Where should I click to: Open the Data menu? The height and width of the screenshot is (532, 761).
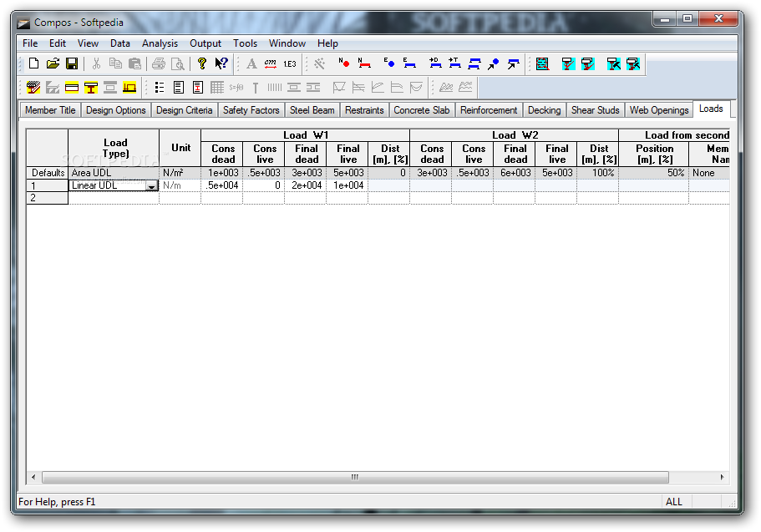(120, 43)
